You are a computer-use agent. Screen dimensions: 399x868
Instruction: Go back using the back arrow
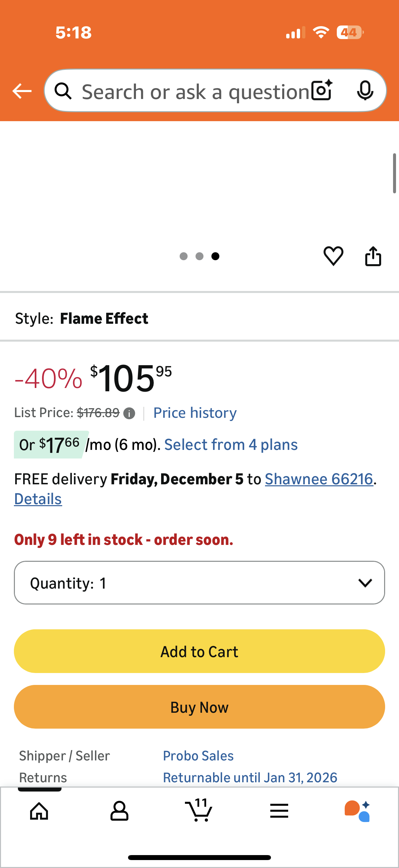tap(21, 90)
